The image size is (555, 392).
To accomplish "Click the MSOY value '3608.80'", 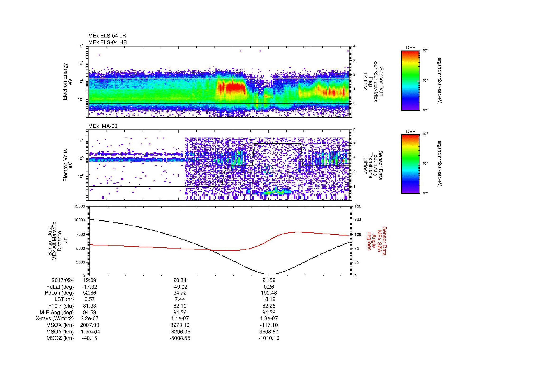I will click(269, 332).
